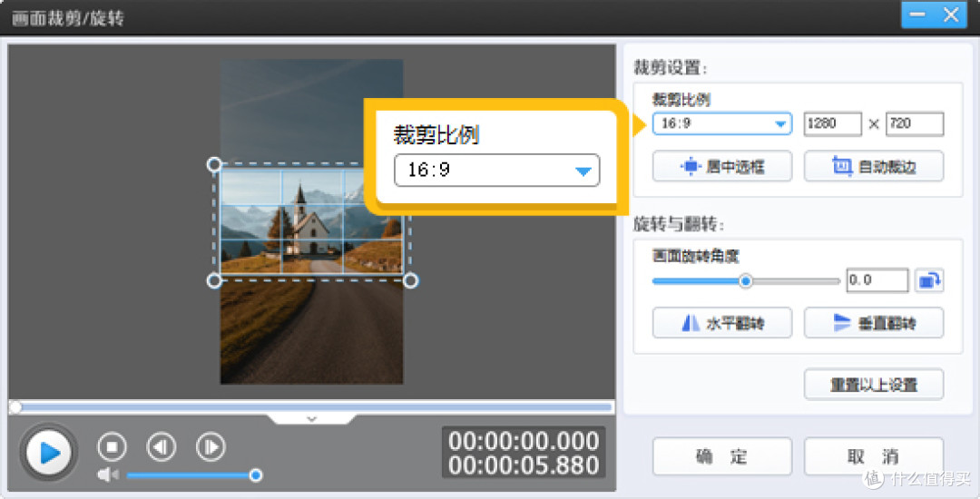The image size is (980, 499).
Task: Flip the picture vertically
Action: 873,323
